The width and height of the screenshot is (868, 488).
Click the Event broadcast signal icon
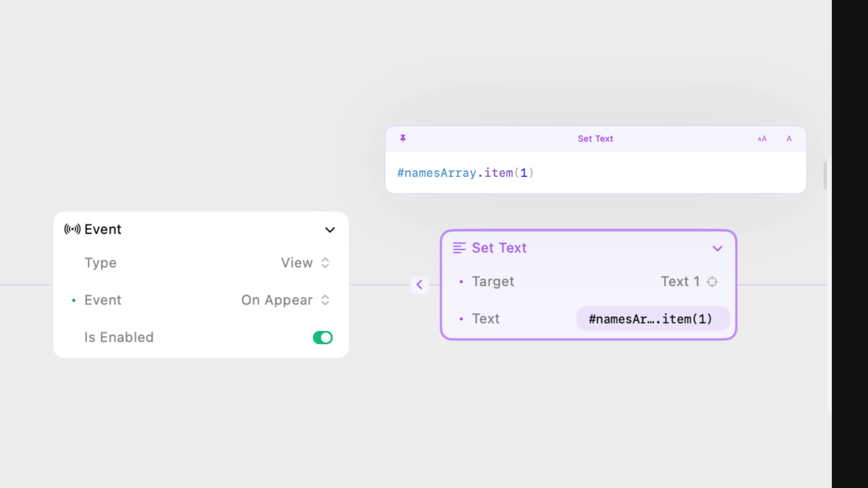coord(72,229)
